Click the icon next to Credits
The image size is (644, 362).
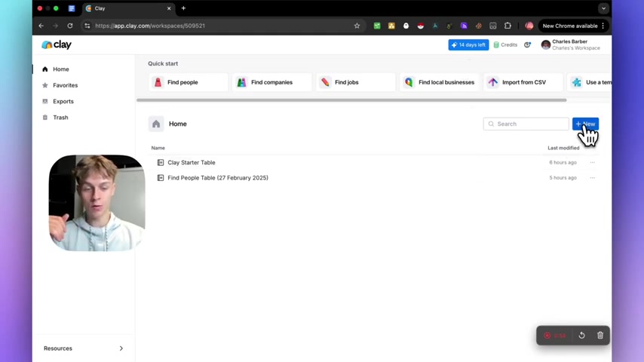tap(527, 44)
